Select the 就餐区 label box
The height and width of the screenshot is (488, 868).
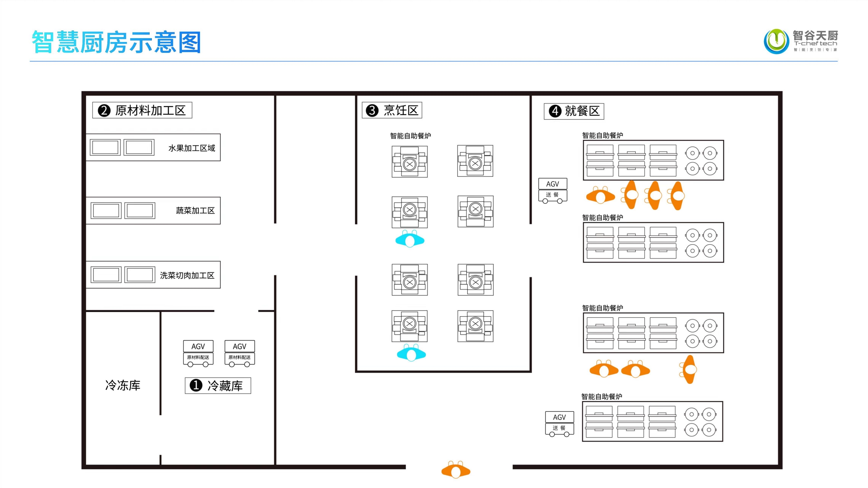[574, 111]
